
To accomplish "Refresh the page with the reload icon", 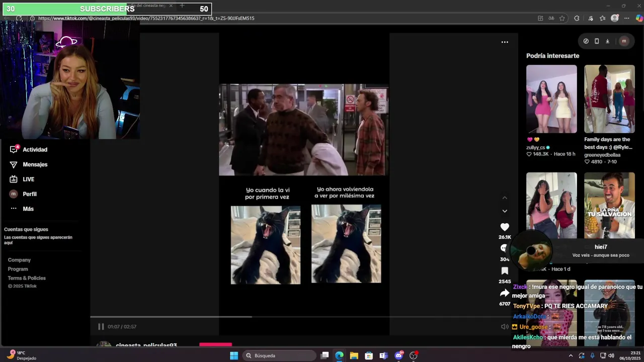I will click(19, 18).
